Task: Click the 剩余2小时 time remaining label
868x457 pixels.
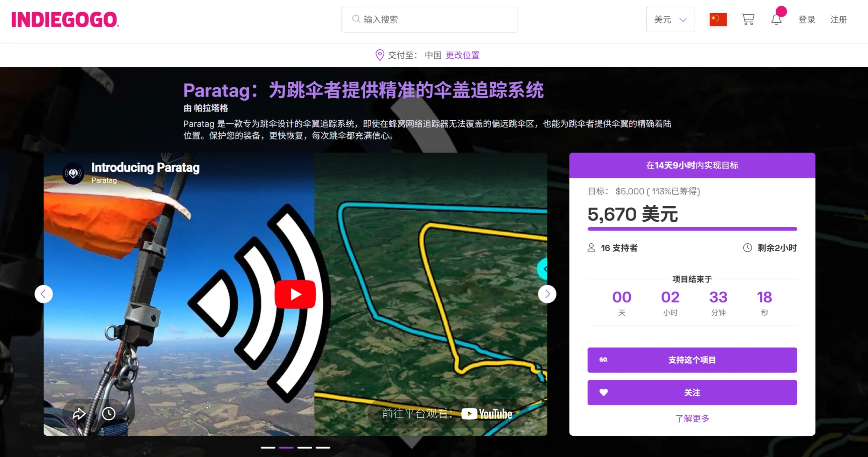Action: pyautogui.click(x=777, y=248)
